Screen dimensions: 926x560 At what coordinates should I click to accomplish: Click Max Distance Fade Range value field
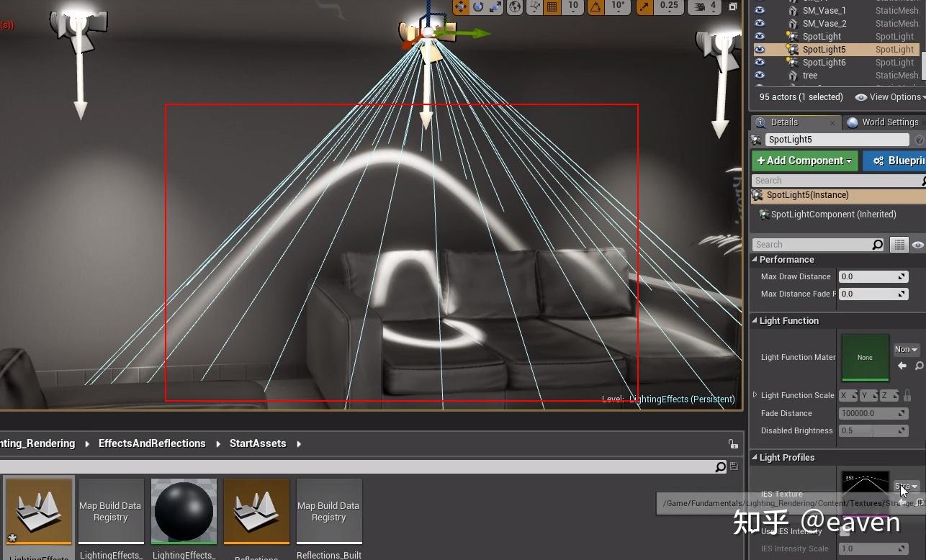click(873, 294)
